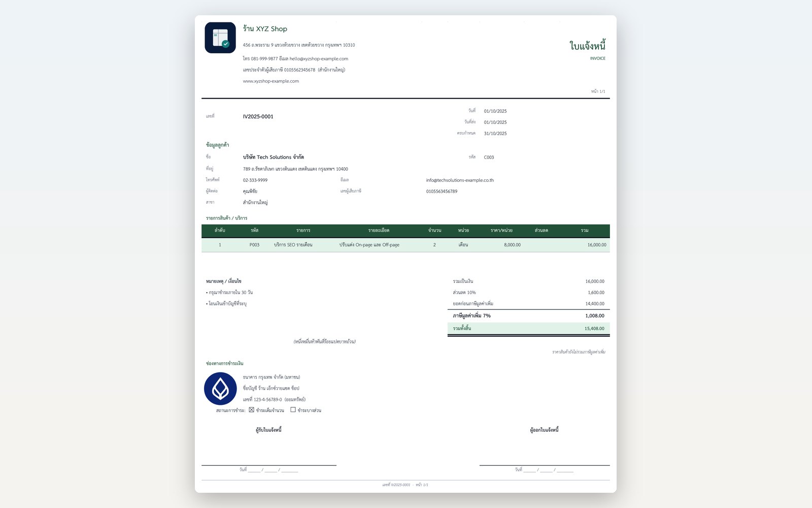Select the หน่วย column header
Image resolution: width=812 pixels, height=508 pixels.
(x=463, y=231)
